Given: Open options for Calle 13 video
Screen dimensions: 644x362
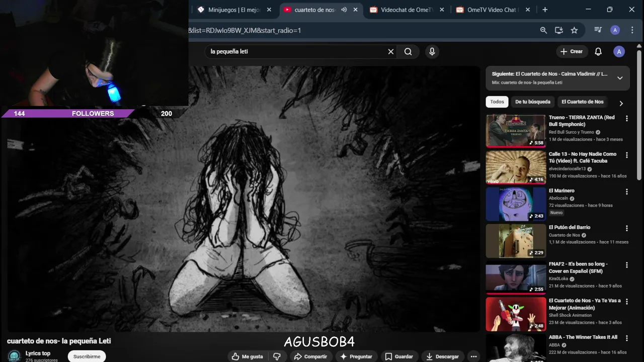Looking at the screenshot, I should coord(627,155).
